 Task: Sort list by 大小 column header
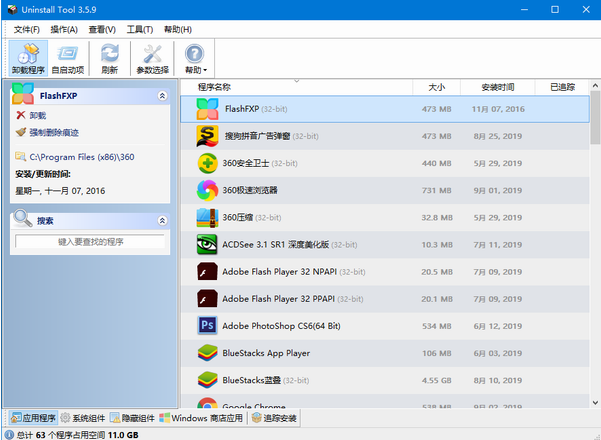(437, 87)
